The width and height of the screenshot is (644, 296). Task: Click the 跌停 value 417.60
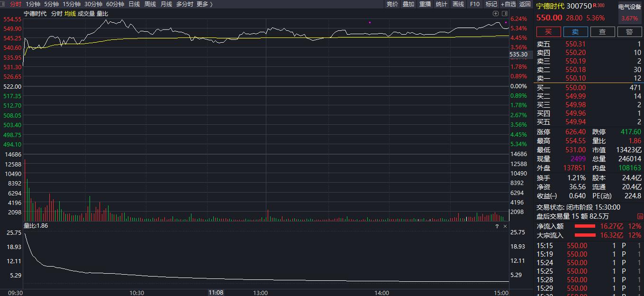tap(631, 132)
